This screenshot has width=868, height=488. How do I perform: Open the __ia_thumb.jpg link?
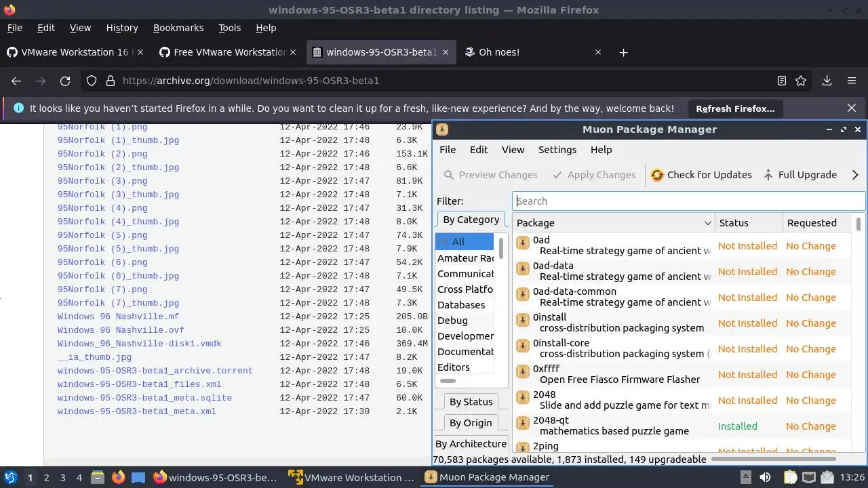click(x=95, y=357)
